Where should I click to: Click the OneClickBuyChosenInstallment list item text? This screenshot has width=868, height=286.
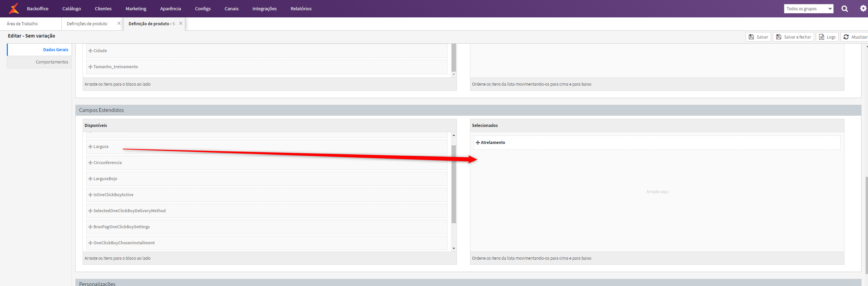click(124, 243)
